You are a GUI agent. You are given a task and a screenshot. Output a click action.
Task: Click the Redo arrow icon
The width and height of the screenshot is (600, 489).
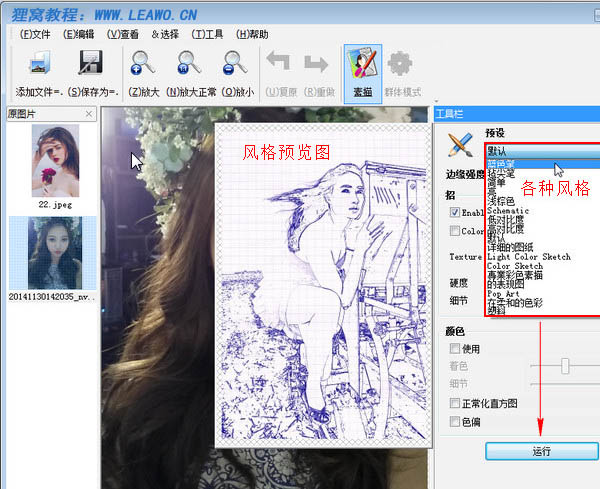tap(316, 64)
